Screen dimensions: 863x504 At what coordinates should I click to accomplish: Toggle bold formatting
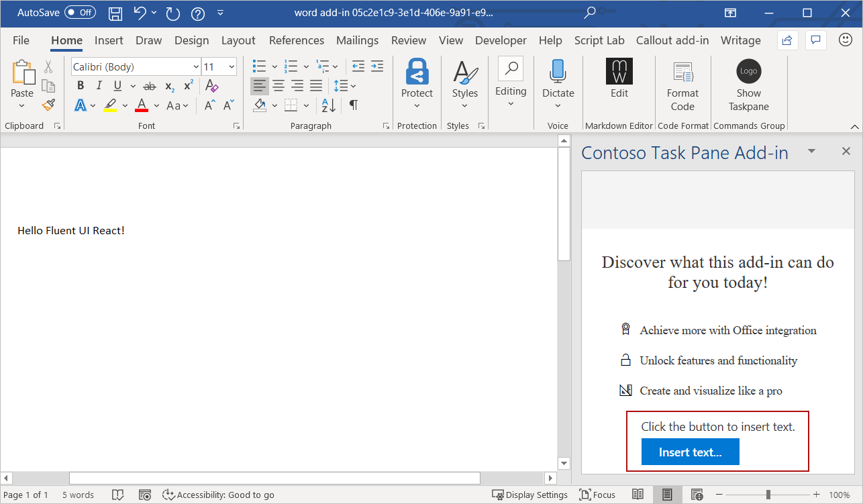(80, 85)
